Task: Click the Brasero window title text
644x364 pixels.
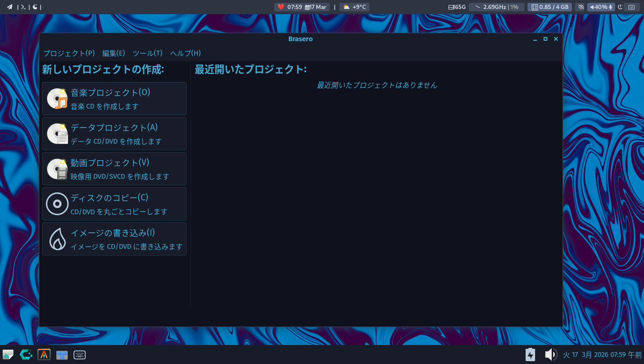Action: 300,39
